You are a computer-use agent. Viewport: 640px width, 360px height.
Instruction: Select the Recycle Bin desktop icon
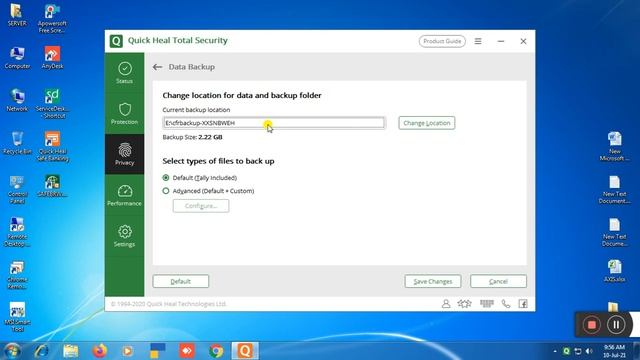click(x=17, y=143)
